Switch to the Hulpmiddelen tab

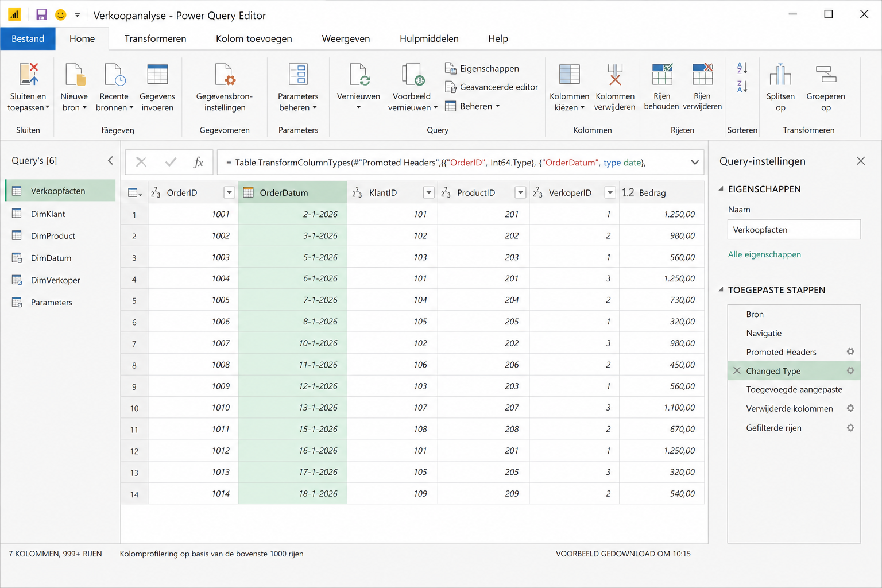pos(429,38)
